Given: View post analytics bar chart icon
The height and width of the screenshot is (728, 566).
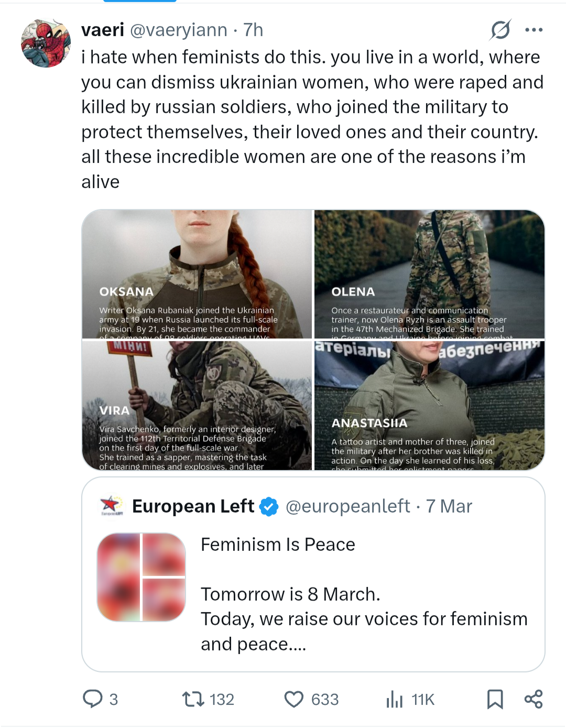Looking at the screenshot, I should [x=395, y=699].
